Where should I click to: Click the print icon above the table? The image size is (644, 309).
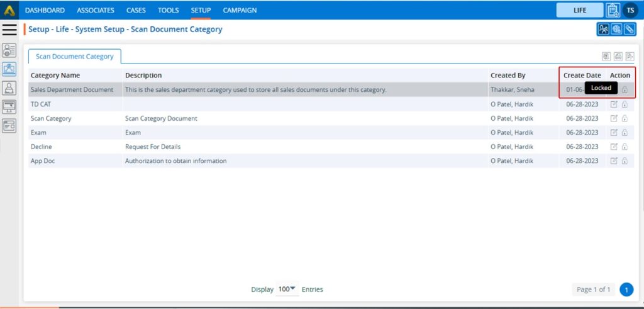pos(618,57)
